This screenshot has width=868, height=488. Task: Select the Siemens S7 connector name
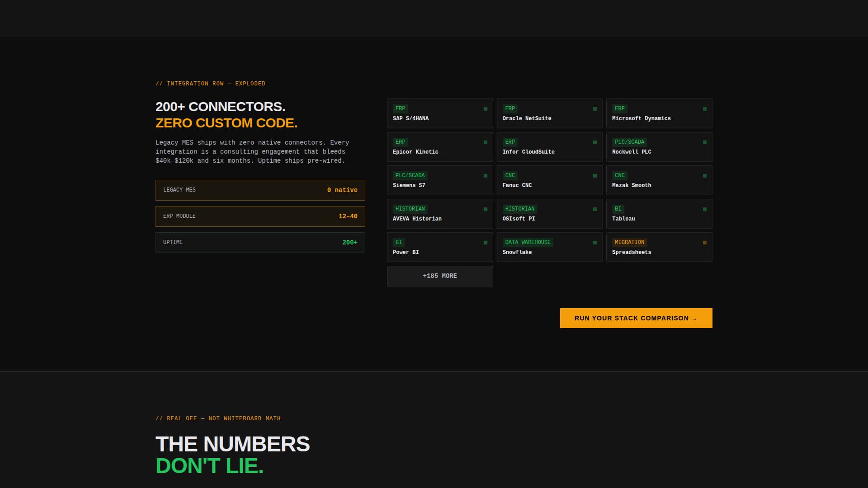pos(409,185)
